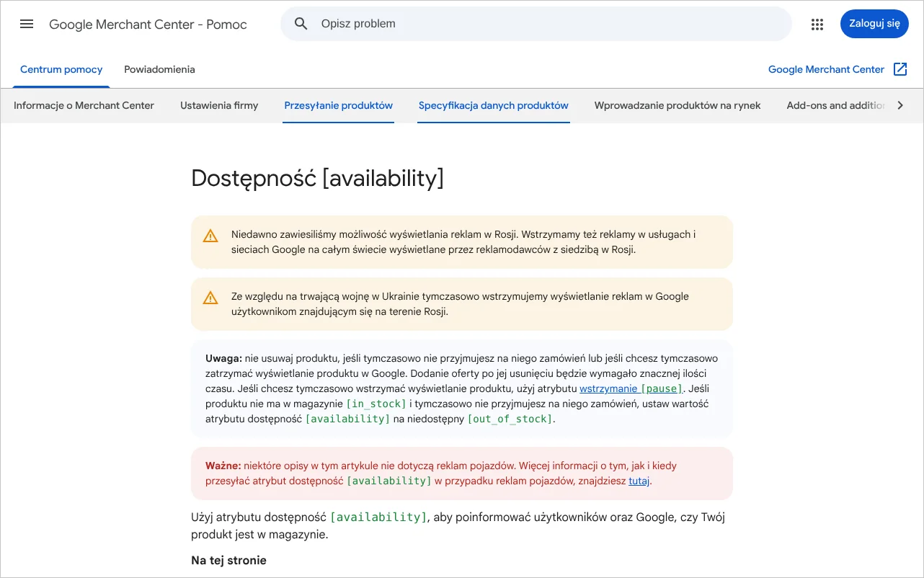Switch to the "Centrum pomocy" tab
The image size is (924, 578).
[x=61, y=70]
